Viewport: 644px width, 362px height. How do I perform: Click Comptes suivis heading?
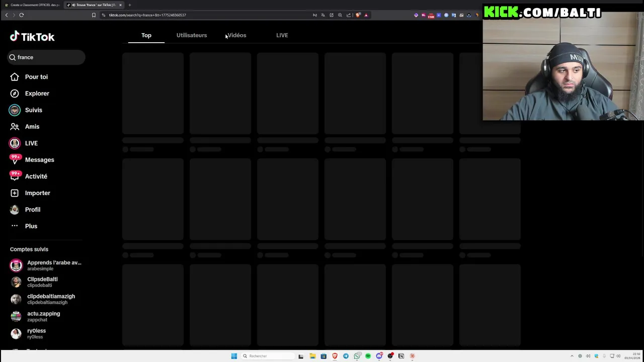coord(29,249)
